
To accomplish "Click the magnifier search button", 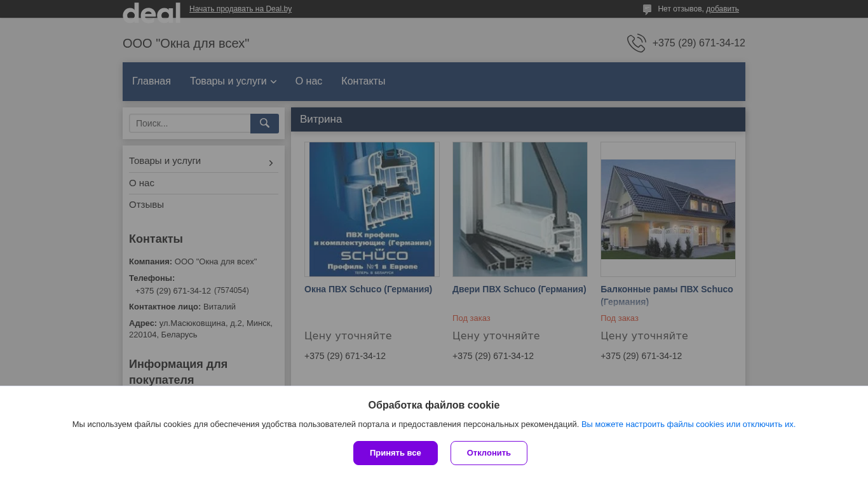I will click(264, 123).
